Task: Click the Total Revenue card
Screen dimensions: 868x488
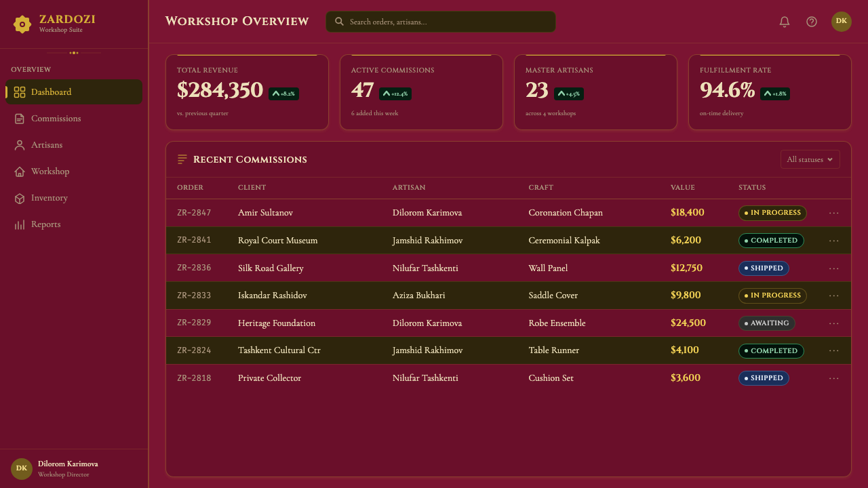Action: click(x=247, y=92)
